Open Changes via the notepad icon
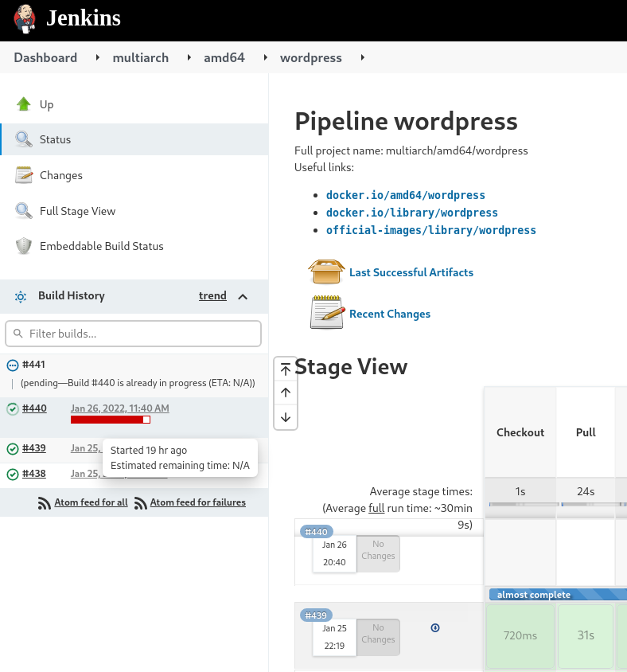Viewport: 627px width, 672px height. [x=24, y=175]
